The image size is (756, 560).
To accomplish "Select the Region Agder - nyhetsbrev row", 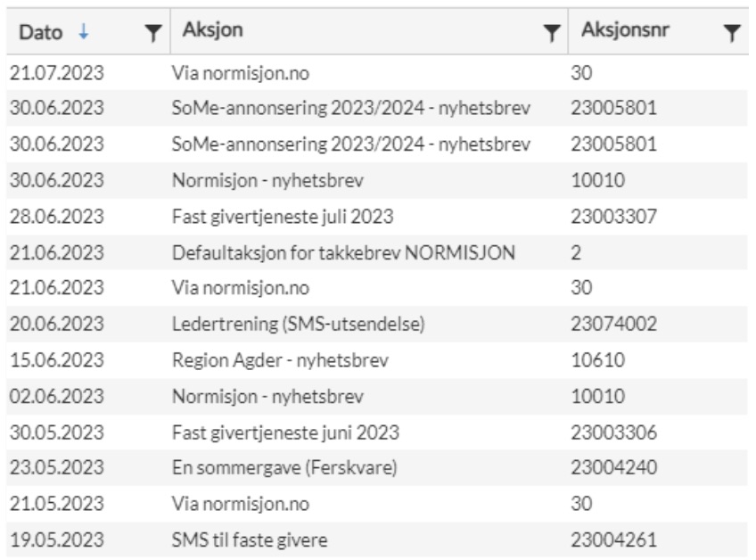I will point(377,360).
